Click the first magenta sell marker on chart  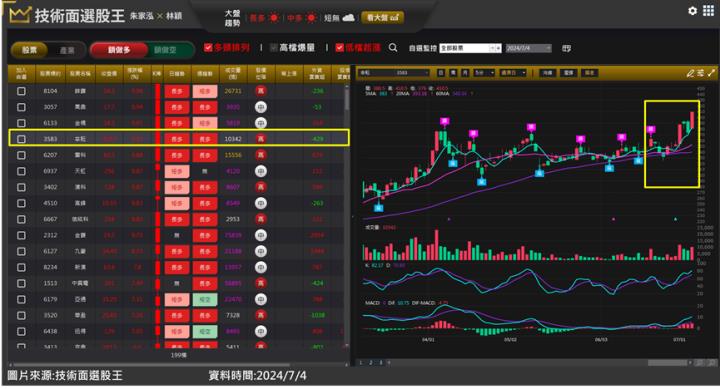444,121
